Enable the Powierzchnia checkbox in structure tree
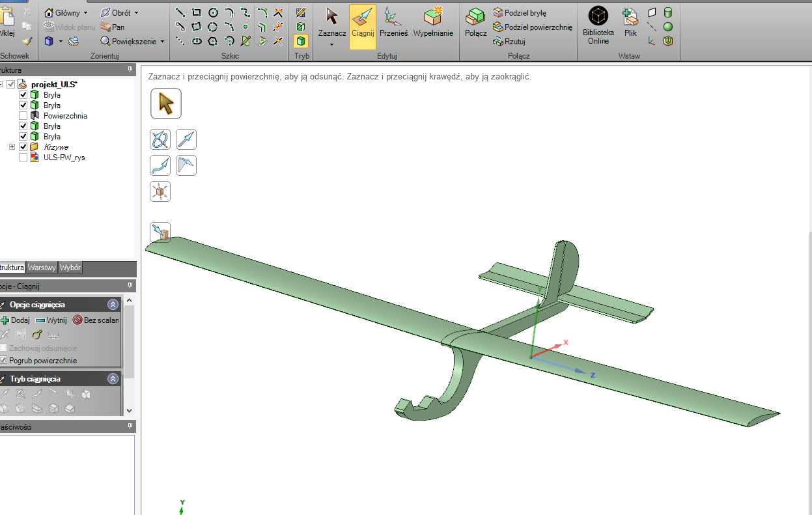This screenshot has height=515, width=812. (23, 116)
